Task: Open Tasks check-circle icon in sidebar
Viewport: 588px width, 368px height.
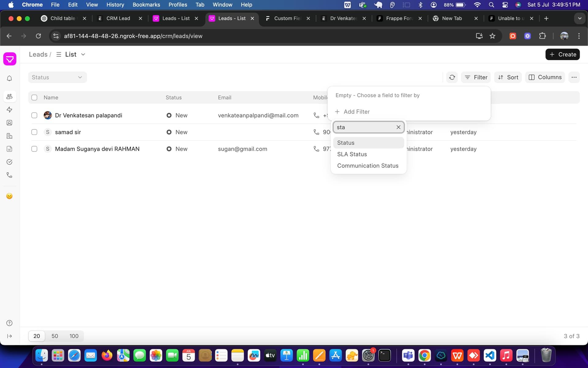Action: click(9, 162)
